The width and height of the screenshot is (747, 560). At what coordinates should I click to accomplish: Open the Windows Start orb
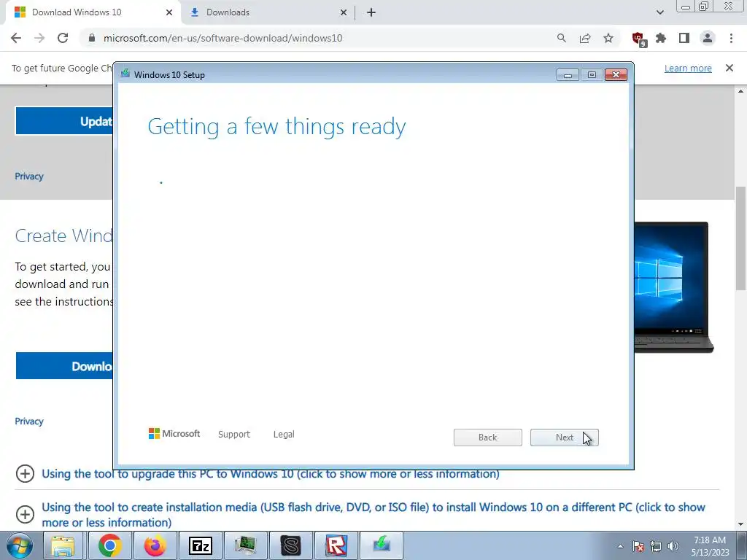tap(19, 545)
